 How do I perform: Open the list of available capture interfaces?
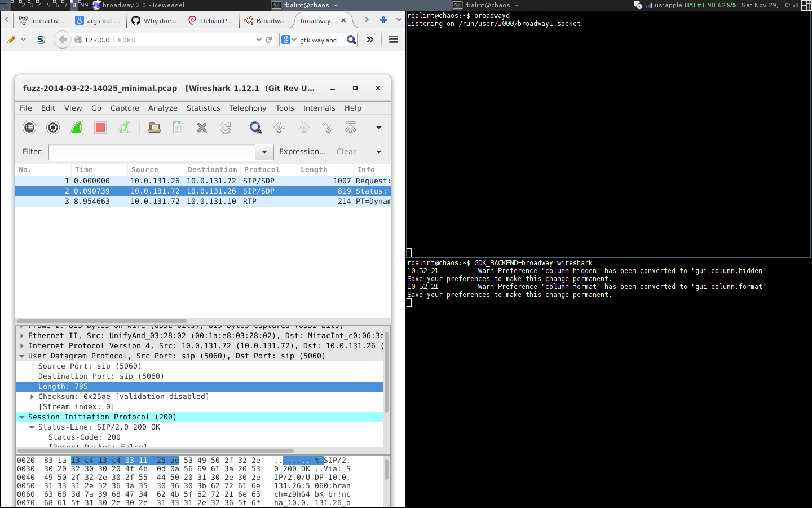tap(29, 128)
